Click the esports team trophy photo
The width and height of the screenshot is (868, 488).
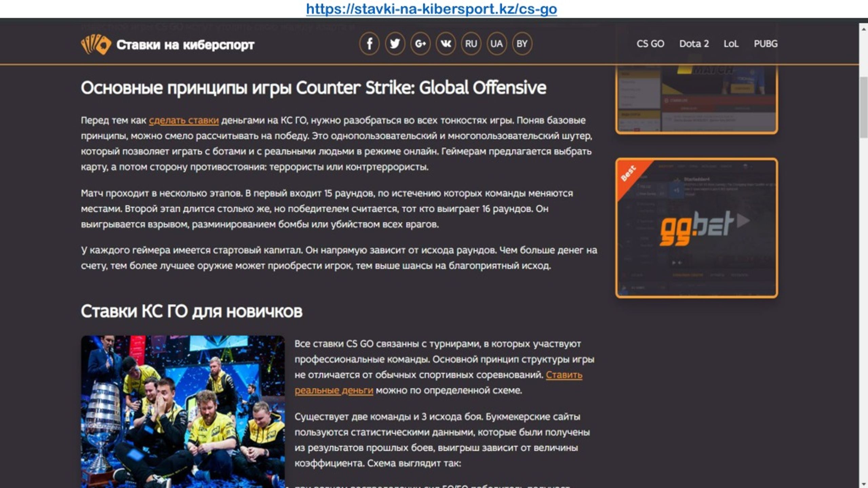(183, 411)
